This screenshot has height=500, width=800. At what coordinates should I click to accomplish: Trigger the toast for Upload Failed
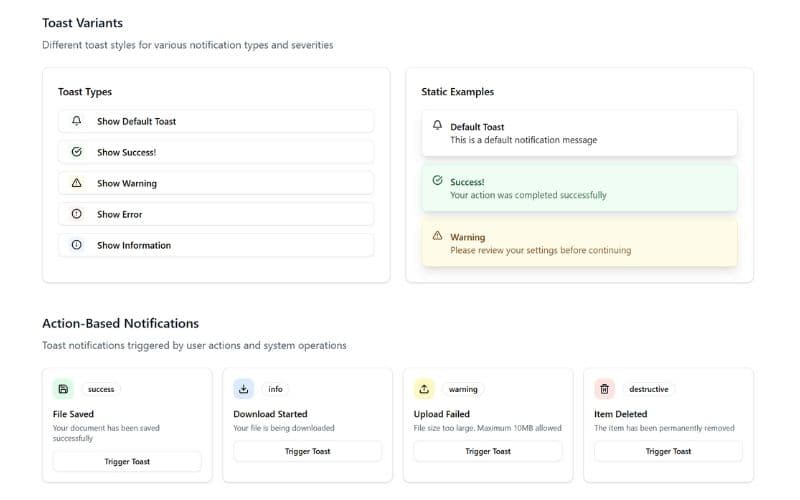pyautogui.click(x=488, y=451)
